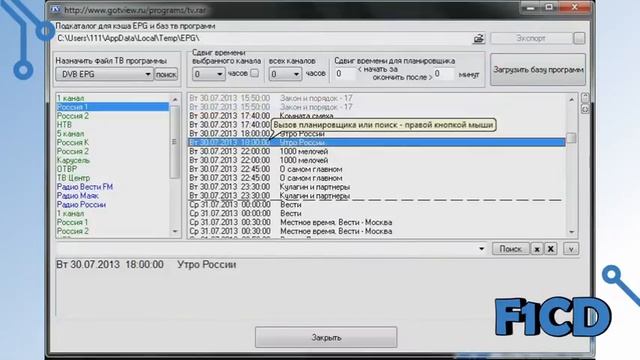Click the small square button next to Экспорт
The width and height of the screenshot is (640, 360).
pyautogui.click(x=579, y=38)
